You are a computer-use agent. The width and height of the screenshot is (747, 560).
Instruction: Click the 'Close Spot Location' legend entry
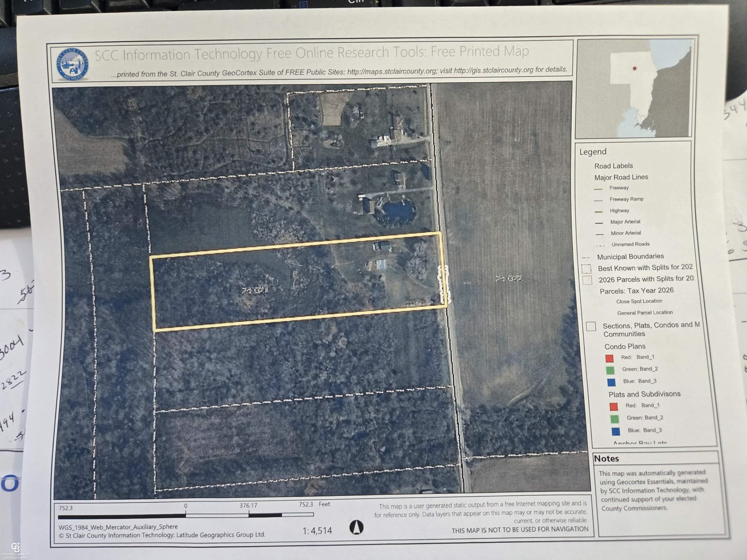[639, 301]
